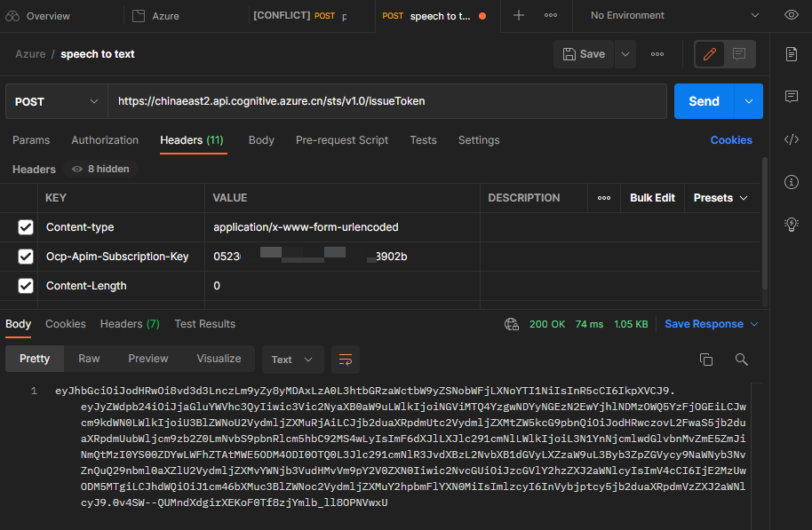
Task: Open Related requests lightbulb icon
Action: [x=791, y=224]
